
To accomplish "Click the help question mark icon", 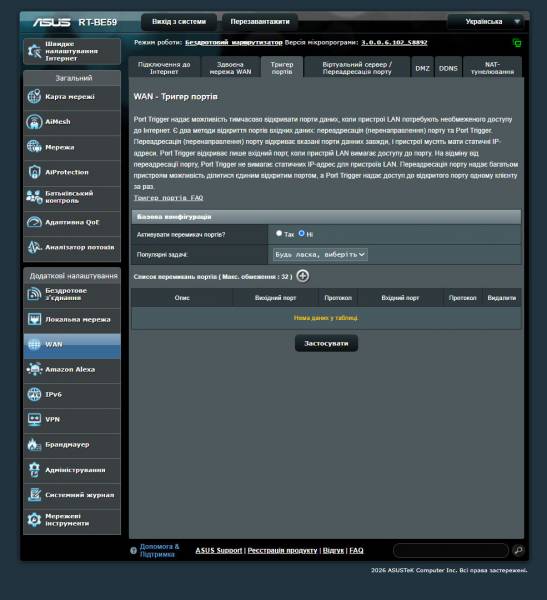I will tap(133, 551).
